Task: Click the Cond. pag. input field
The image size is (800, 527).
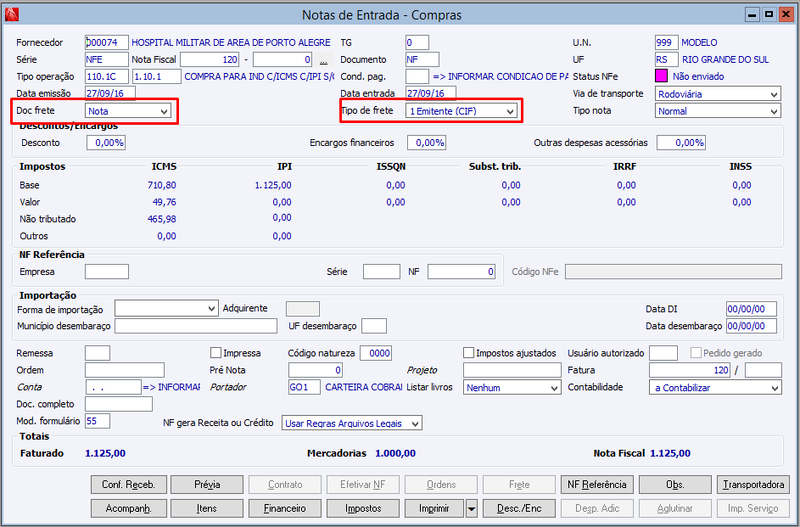Action: [x=417, y=77]
